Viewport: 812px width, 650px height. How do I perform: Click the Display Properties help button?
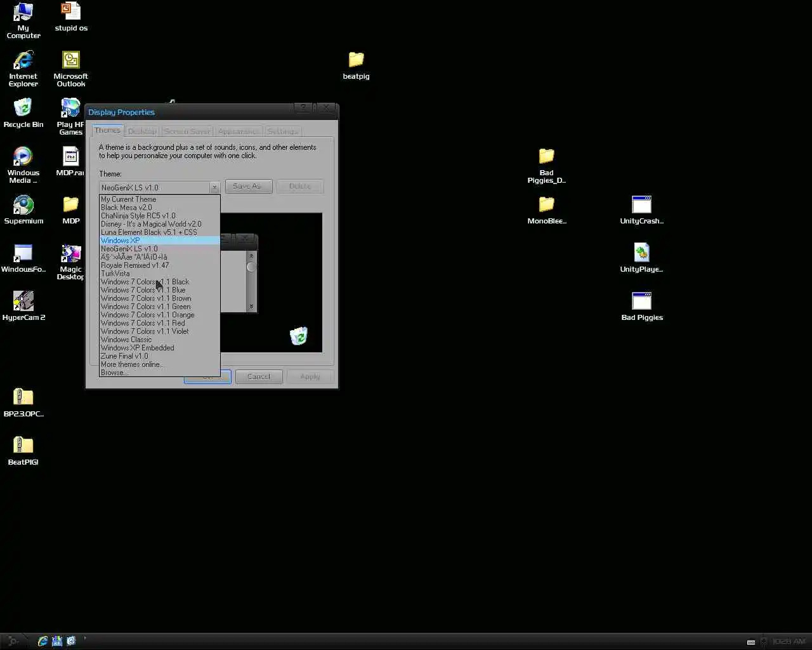(x=303, y=108)
